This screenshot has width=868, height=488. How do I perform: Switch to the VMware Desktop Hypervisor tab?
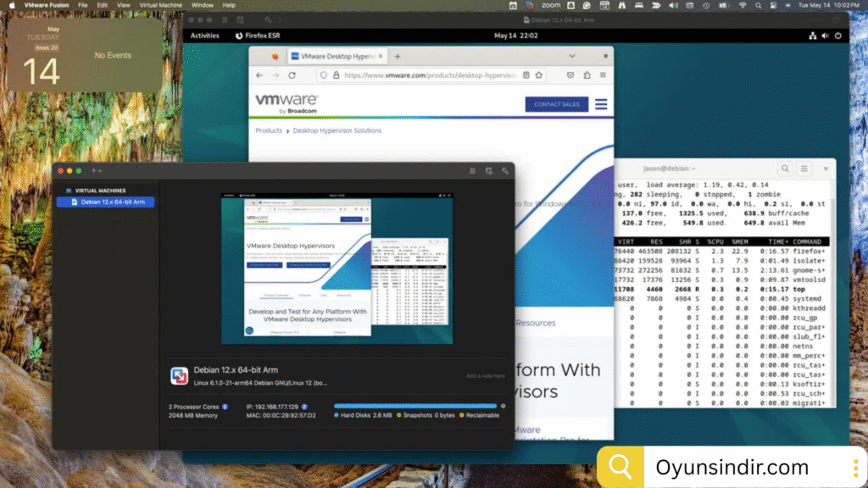point(336,56)
